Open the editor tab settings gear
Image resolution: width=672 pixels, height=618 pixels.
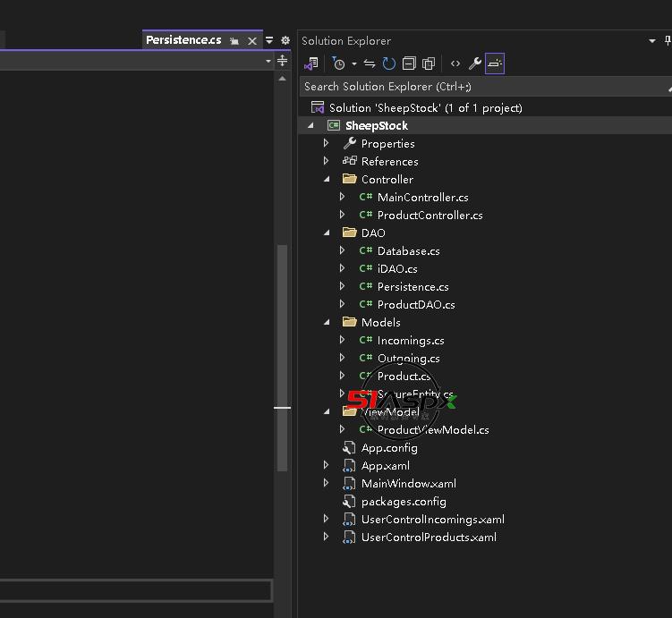285,40
